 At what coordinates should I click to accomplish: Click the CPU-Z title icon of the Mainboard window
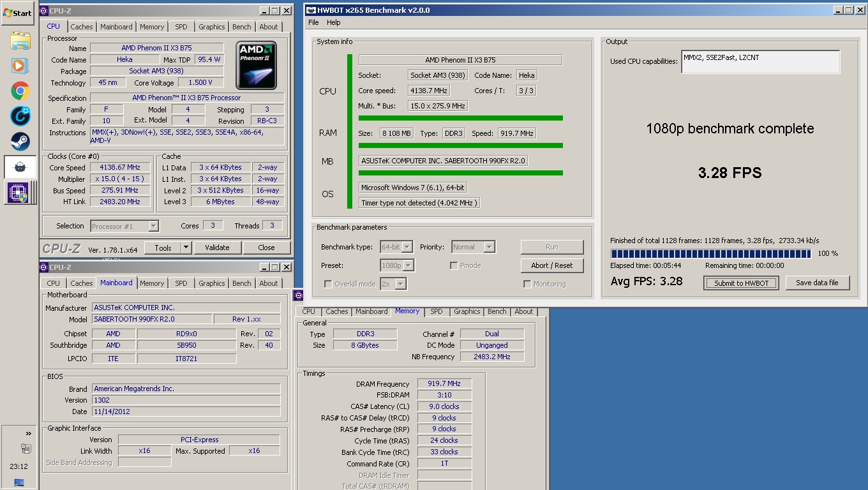coord(44,267)
